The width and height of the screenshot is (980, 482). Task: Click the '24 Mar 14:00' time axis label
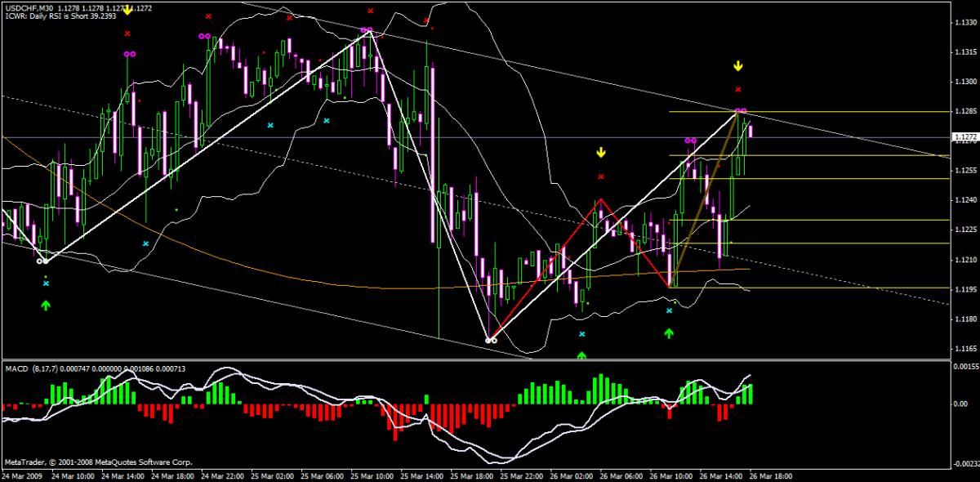click(x=123, y=475)
